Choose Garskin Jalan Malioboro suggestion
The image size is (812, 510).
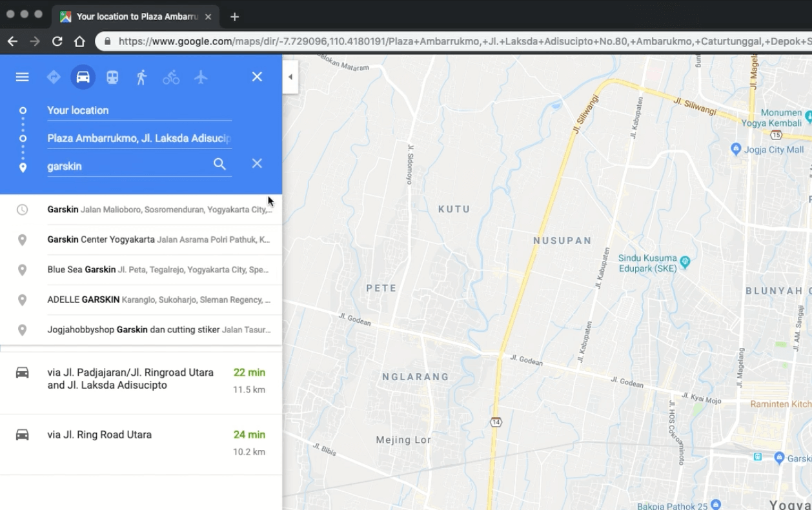coord(141,209)
